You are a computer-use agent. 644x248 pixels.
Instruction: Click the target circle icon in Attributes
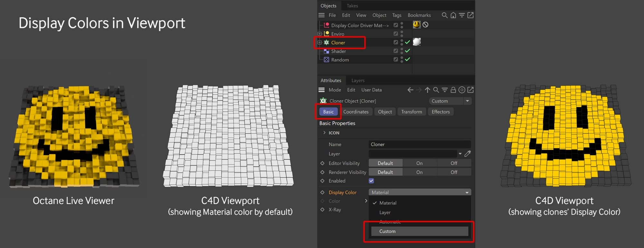click(462, 90)
